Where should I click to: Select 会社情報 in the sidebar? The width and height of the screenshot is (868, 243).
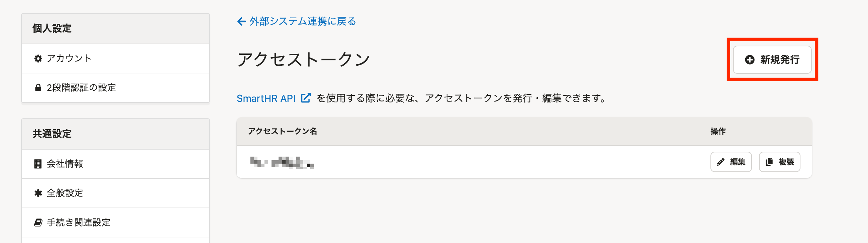point(65,164)
